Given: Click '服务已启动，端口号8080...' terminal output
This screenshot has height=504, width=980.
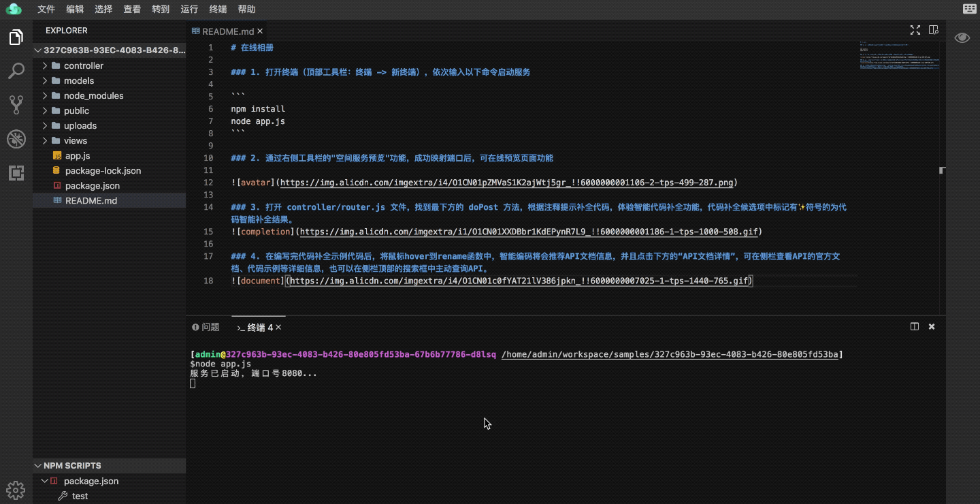Looking at the screenshot, I should coord(254,373).
